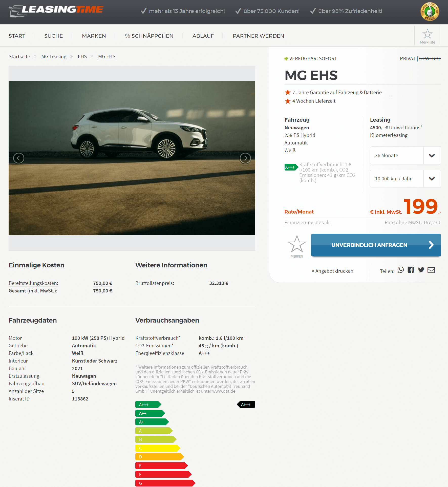Click Angebot drucken link

(332, 271)
